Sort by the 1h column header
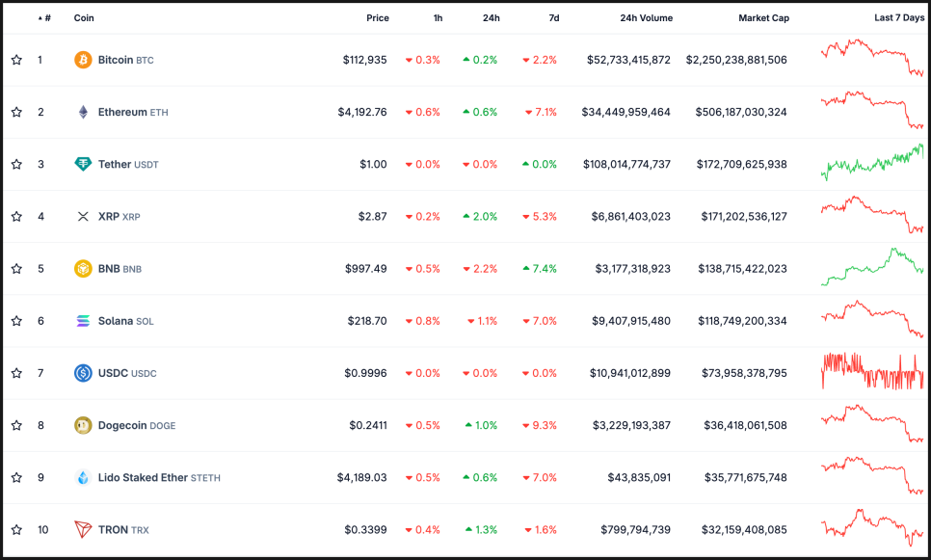 click(438, 17)
